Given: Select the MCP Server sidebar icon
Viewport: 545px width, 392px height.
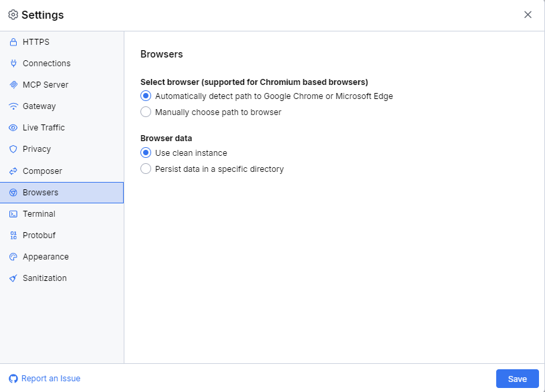Looking at the screenshot, I should point(14,84).
